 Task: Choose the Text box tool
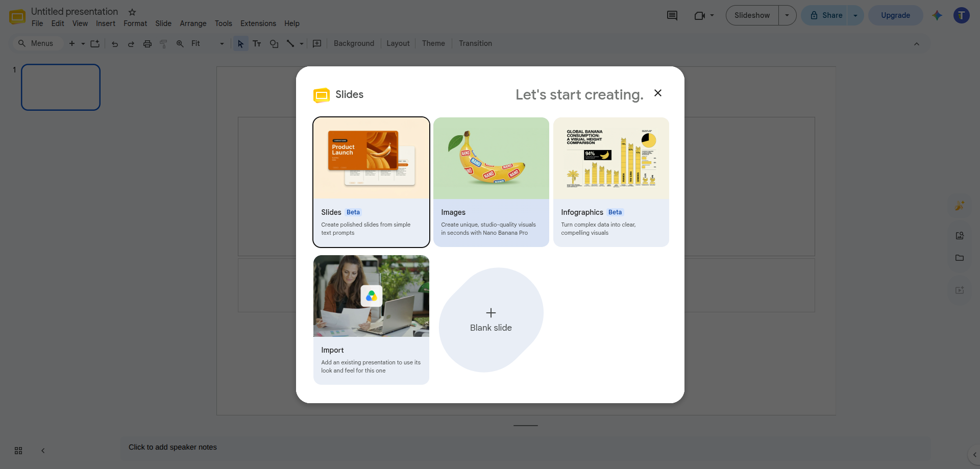point(257,43)
